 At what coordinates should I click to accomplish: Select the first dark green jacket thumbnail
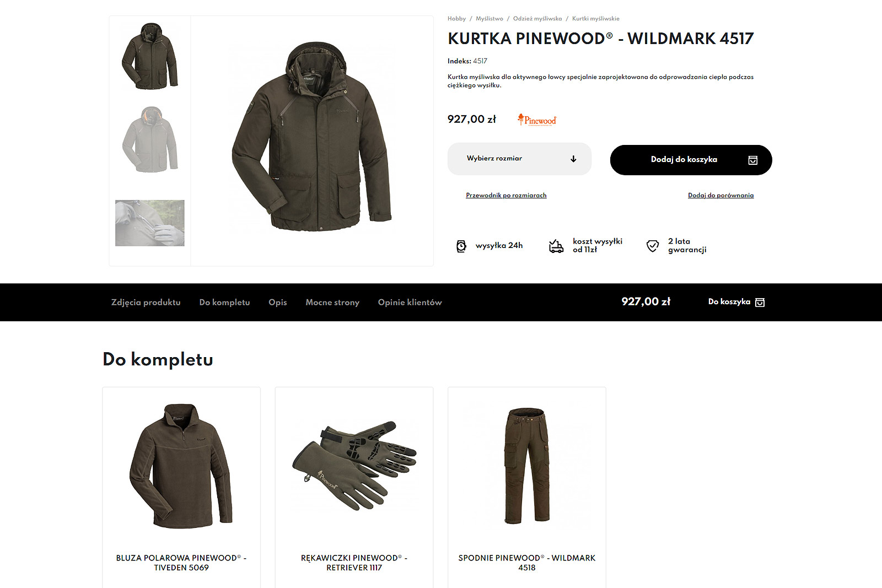point(150,56)
